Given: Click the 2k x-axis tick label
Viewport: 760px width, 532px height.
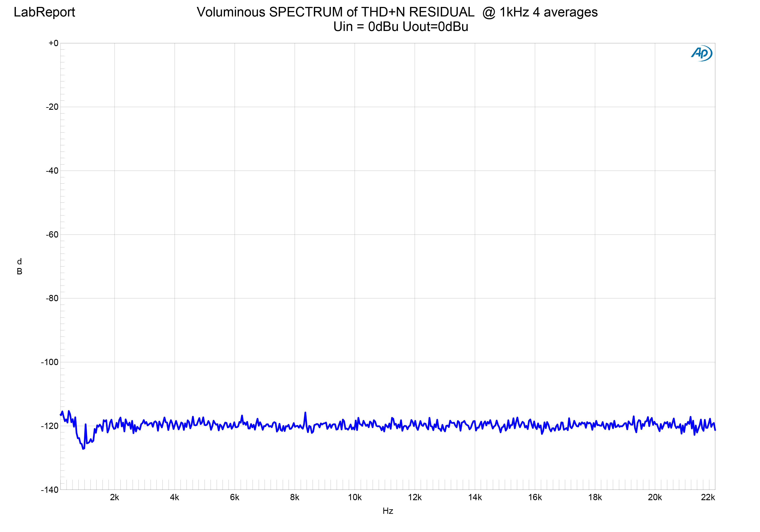Looking at the screenshot, I should click(115, 498).
